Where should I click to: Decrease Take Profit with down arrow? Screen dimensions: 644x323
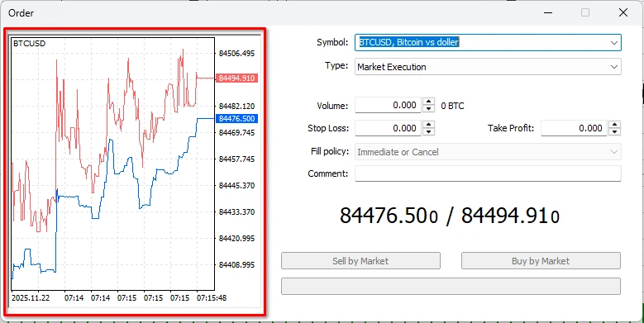point(614,131)
